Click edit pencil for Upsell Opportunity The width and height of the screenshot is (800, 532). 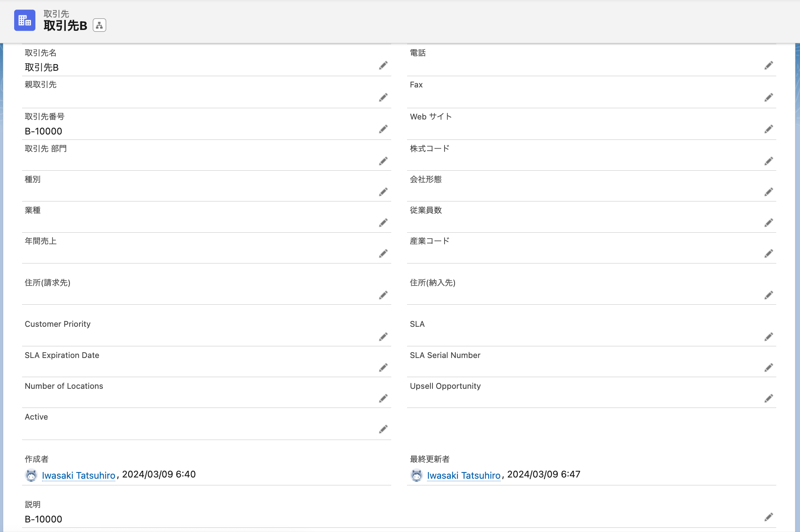coord(768,399)
